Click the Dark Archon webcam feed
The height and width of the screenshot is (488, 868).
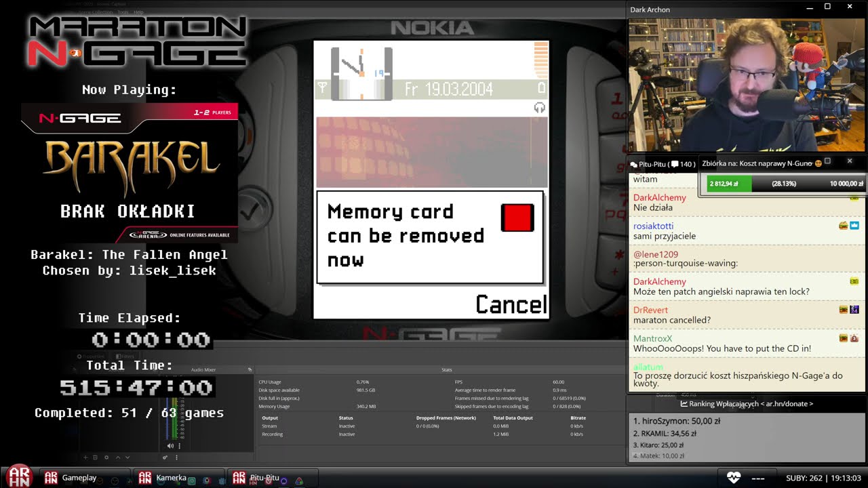pyautogui.click(x=747, y=85)
